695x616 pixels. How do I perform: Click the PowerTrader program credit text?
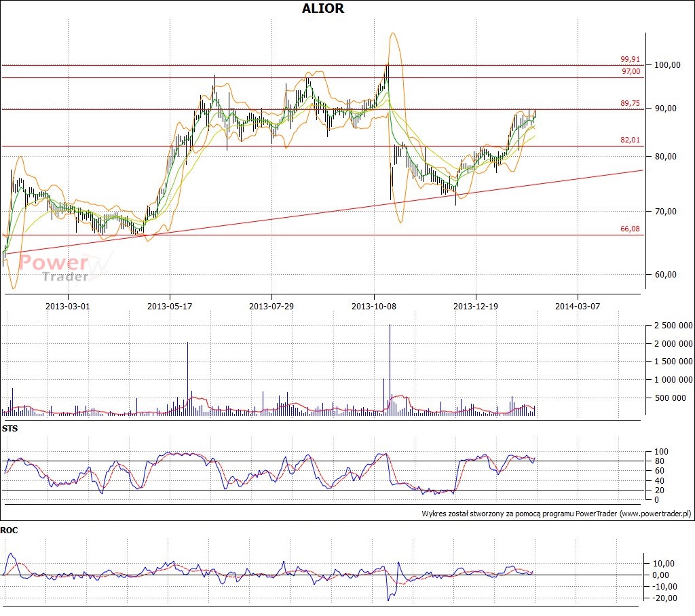point(556,514)
